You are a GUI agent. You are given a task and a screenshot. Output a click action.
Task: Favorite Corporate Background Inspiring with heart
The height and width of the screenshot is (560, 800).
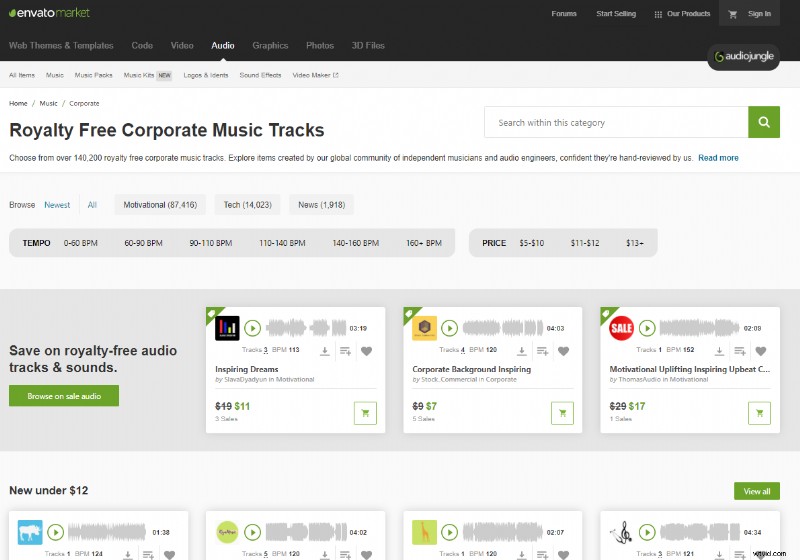click(x=563, y=351)
